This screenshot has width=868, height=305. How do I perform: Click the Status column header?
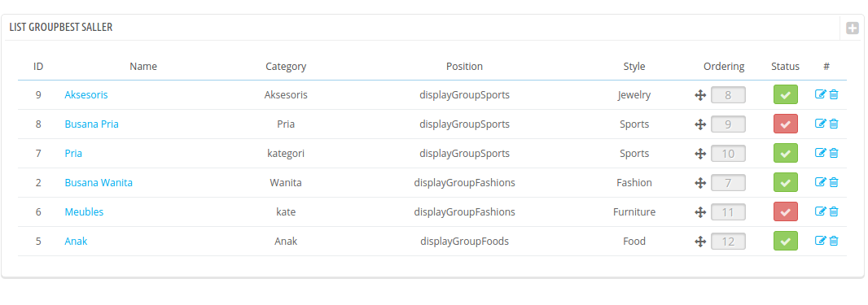pos(786,67)
